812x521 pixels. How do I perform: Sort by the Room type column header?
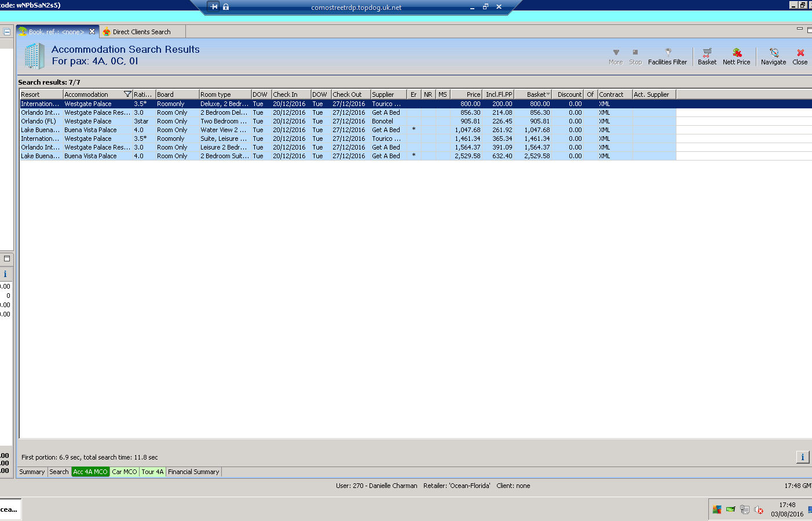coord(225,94)
